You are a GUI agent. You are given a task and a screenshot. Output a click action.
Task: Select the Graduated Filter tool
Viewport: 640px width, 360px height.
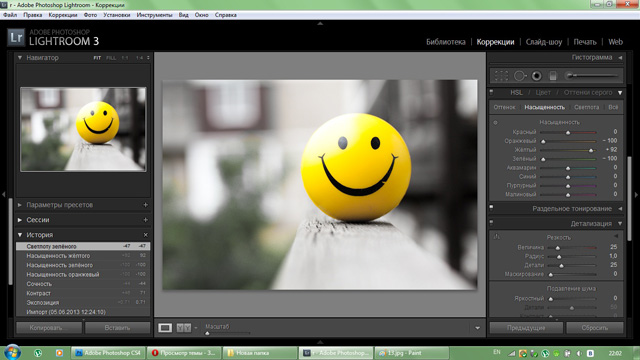click(553, 76)
